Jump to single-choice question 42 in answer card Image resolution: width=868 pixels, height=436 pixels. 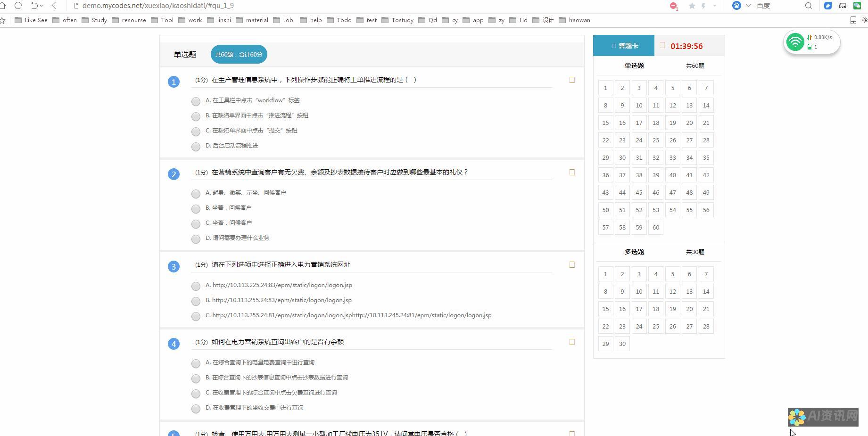pyautogui.click(x=706, y=175)
